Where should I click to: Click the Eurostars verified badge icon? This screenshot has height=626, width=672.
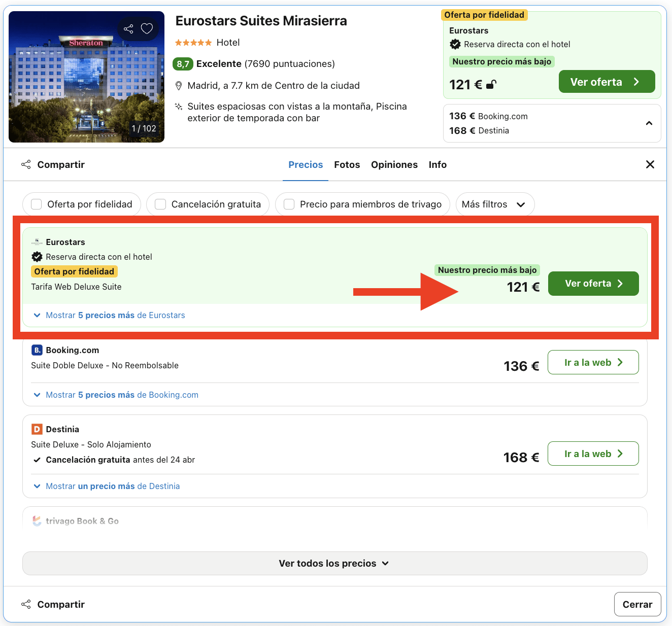pyautogui.click(x=37, y=257)
